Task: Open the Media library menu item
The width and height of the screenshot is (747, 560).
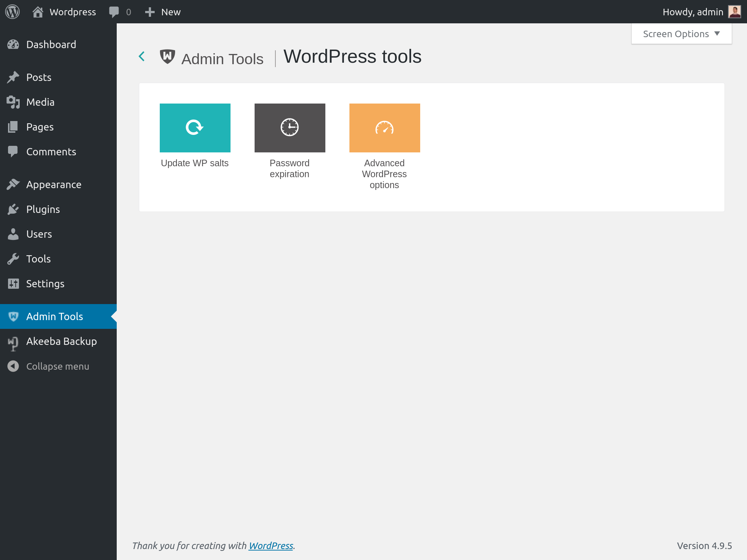Action: point(40,102)
